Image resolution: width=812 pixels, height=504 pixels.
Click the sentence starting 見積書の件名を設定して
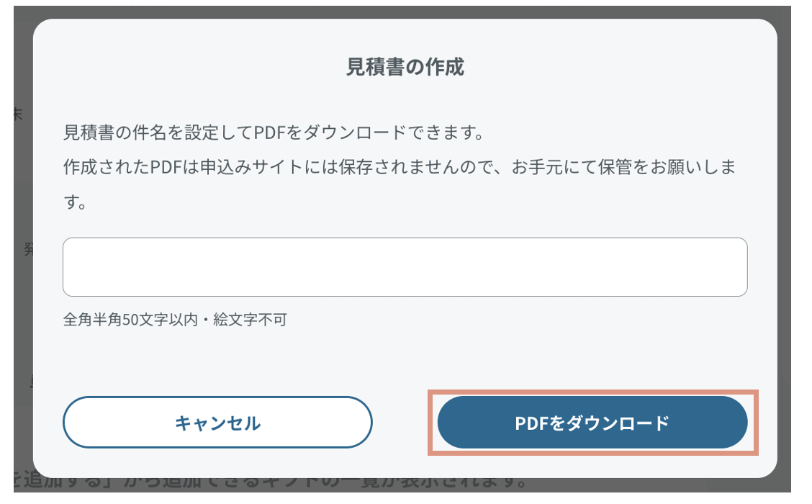click(272, 133)
